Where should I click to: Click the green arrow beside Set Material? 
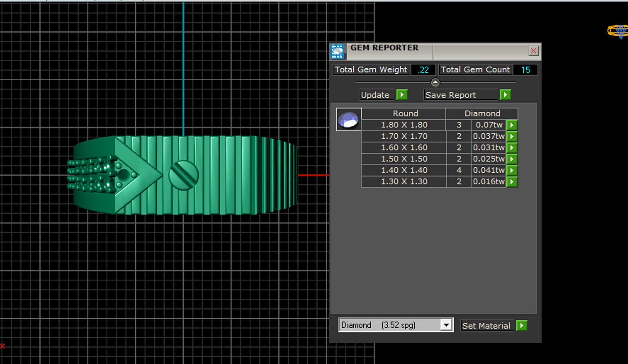pos(522,325)
